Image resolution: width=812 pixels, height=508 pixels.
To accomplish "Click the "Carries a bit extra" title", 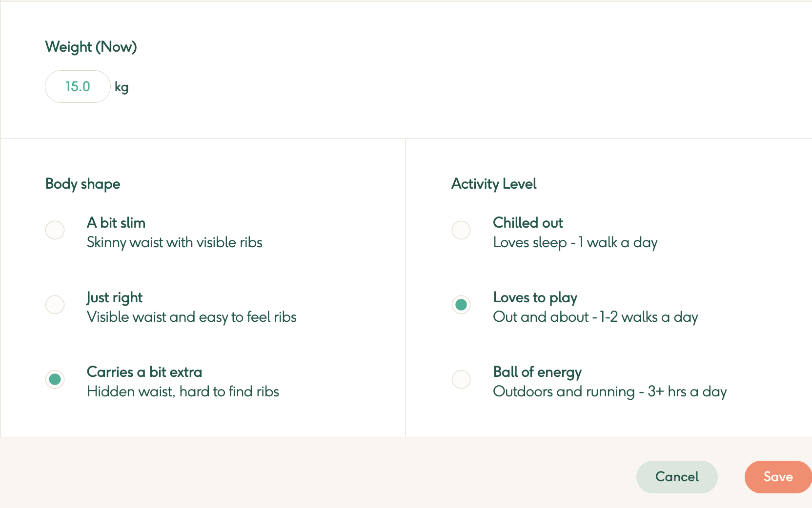I will pos(144,372).
